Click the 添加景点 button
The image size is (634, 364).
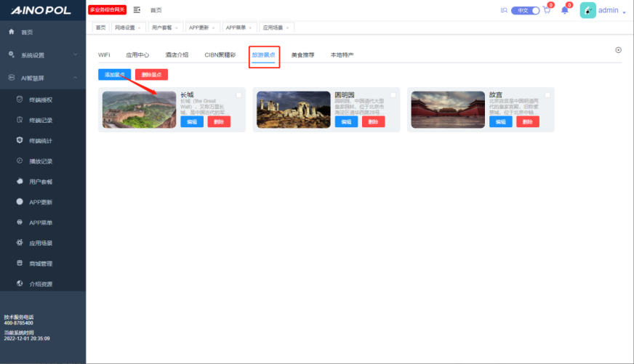pyautogui.click(x=115, y=74)
